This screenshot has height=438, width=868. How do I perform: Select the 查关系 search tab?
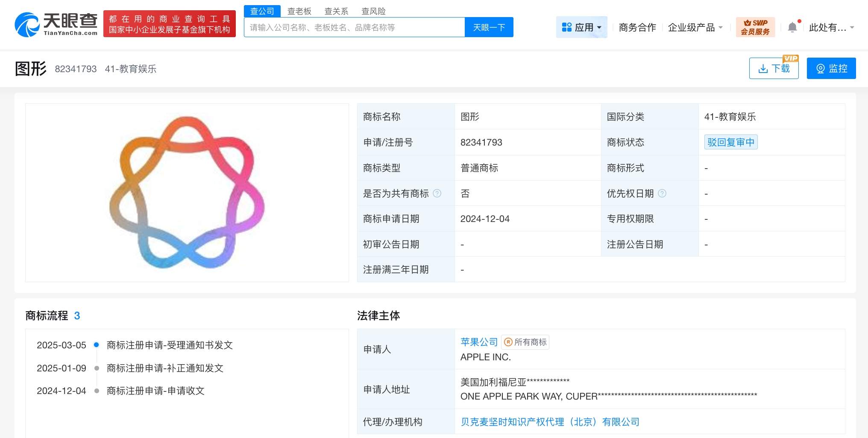[x=337, y=11]
